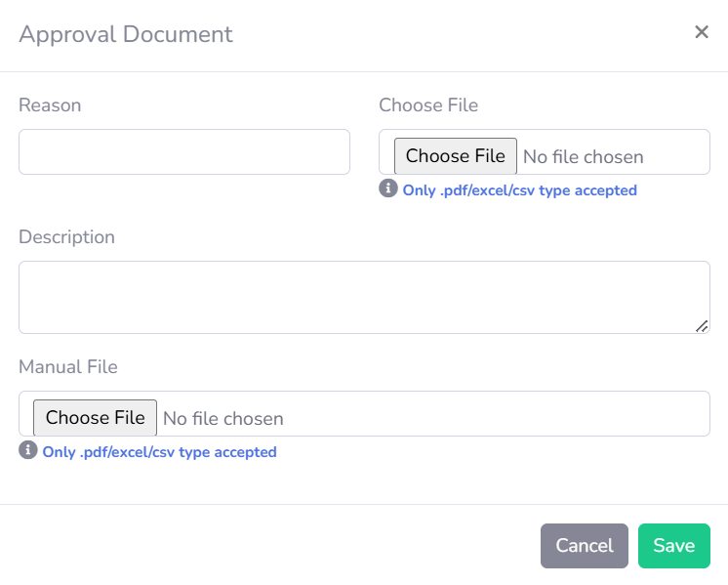Save the approval document

point(673,546)
